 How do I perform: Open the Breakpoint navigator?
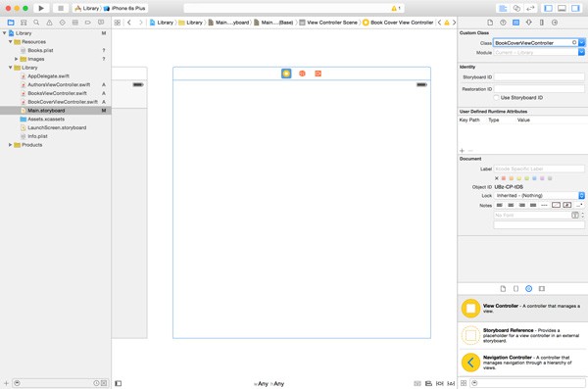point(88,23)
